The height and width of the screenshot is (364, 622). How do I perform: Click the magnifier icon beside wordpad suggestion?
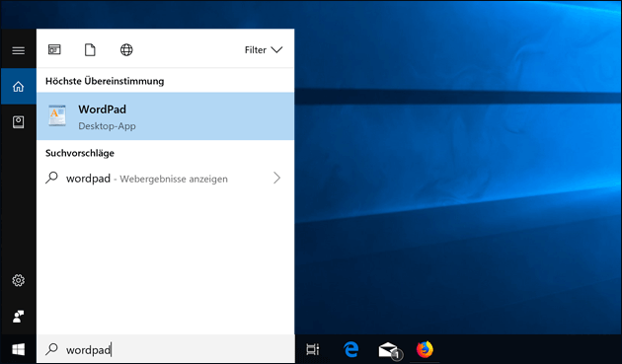[51, 178]
